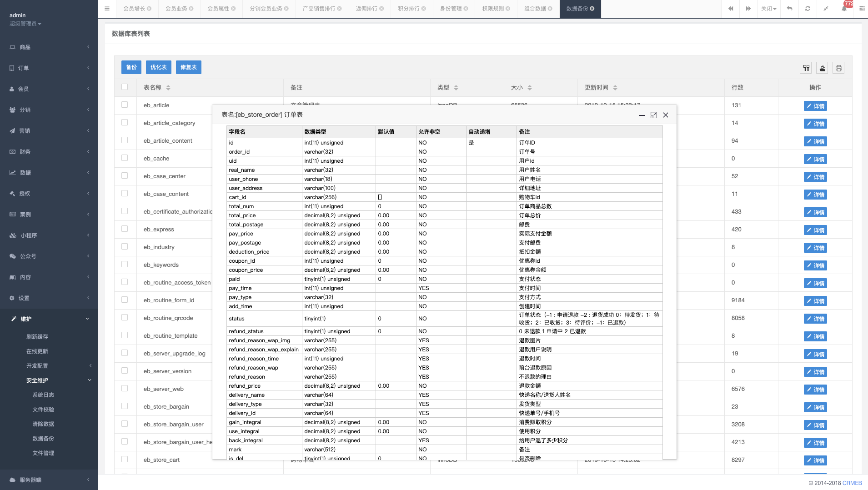Click the export icon in table toolbar
The height and width of the screenshot is (490, 868).
(822, 68)
